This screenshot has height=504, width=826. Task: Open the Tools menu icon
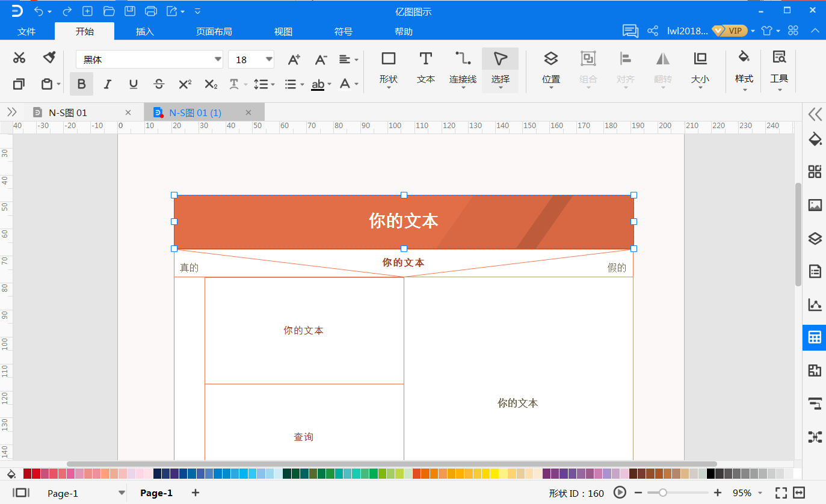click(779, 69)
